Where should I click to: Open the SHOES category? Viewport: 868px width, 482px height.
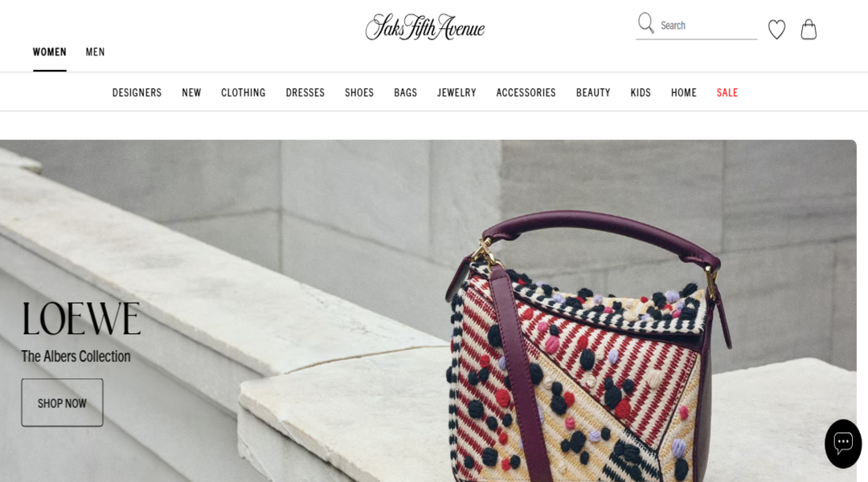(x=359, y=92)
